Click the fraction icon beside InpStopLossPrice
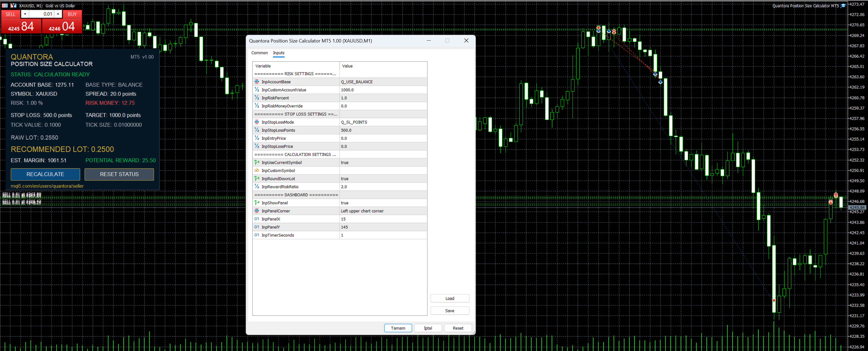 (257, 146)
